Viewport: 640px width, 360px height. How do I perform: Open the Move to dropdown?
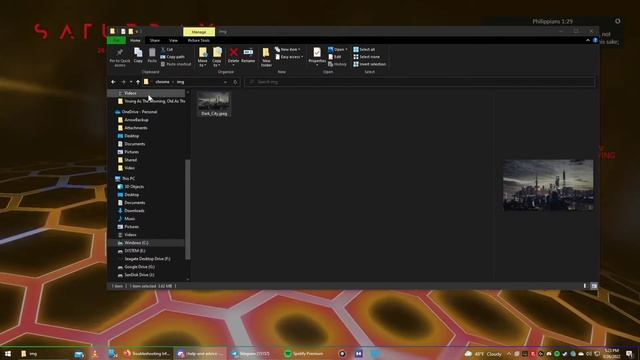pyautogui.click(x=203, y=57)
